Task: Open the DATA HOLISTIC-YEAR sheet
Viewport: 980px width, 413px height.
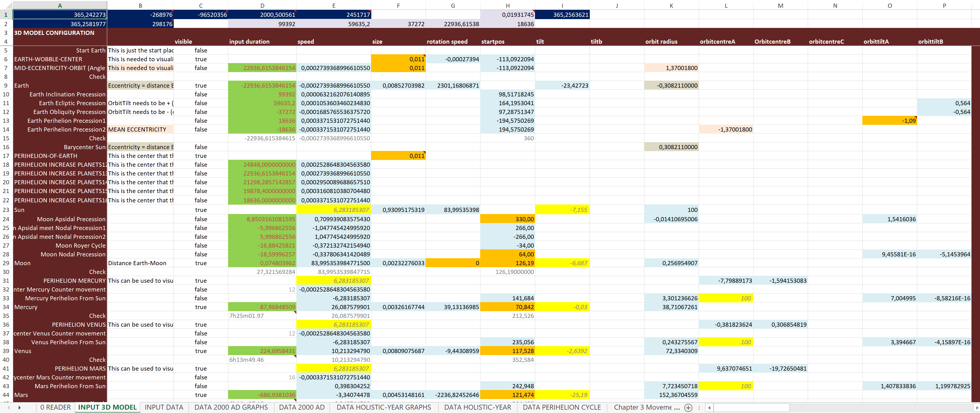Action: coord(477,407)
